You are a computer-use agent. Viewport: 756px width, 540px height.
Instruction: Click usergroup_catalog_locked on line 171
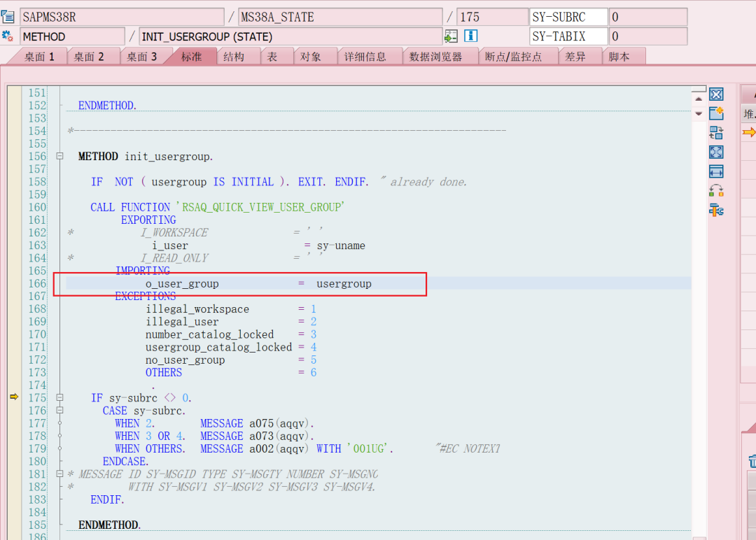tap(219, 348)
